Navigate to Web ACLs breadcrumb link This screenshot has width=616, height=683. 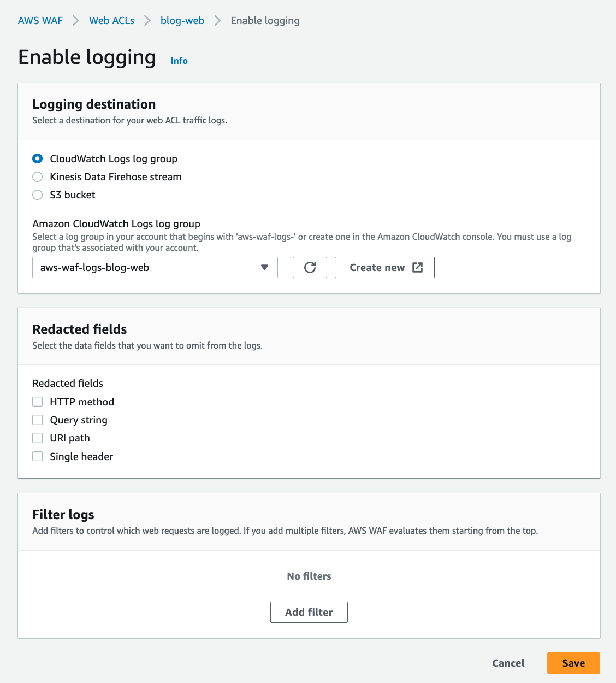tap(111, 20)
